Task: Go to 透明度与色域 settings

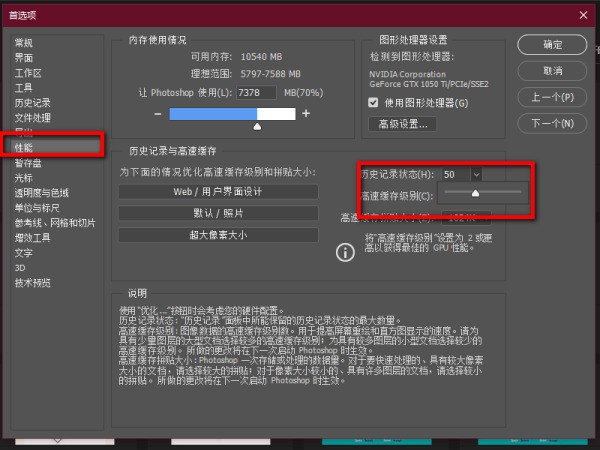Action: click(42, 192)
